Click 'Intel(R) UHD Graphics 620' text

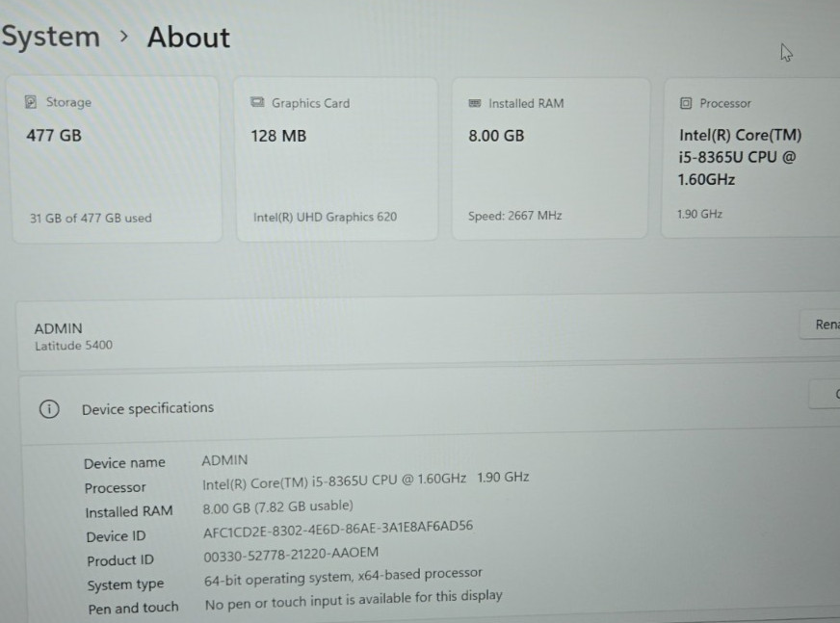325,217
